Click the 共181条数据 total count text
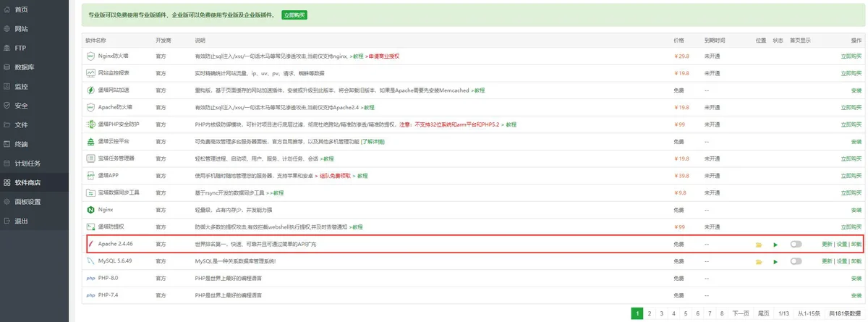 pyautogui.click(x=846, y=313)
